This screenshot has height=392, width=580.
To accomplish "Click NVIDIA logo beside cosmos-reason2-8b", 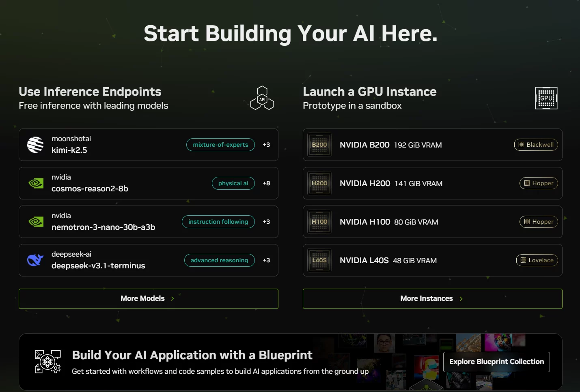I will (x=36, y=183).
